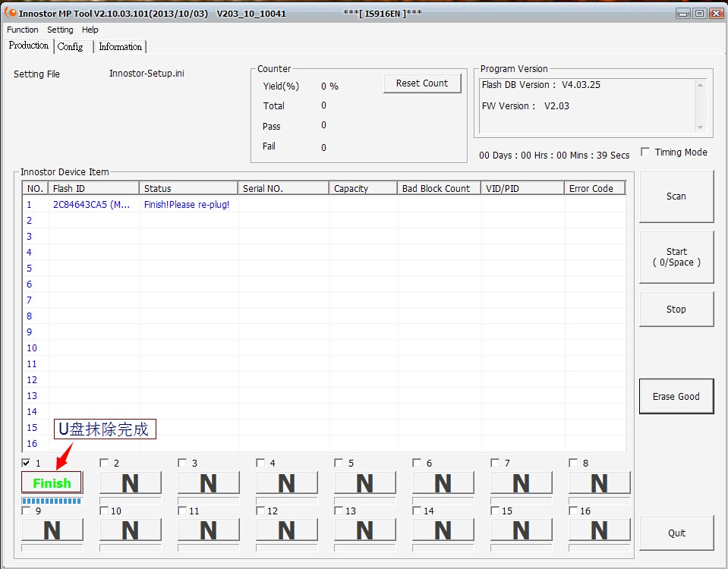
Task: Check the port 9 checkbox
Action: point(26,511)
